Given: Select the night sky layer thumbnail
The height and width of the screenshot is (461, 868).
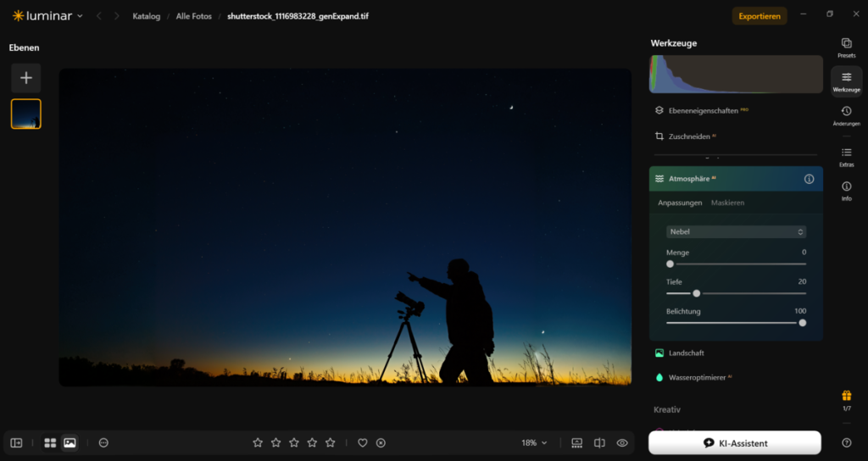Looking at the screenshot, I should pyautogui.click(x=26, y=114).
